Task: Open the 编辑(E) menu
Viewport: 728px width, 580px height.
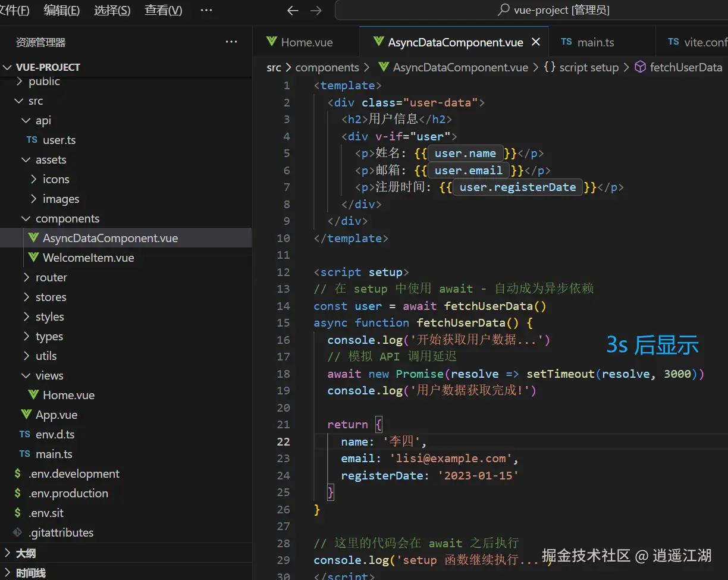Action: click(62, 10)
